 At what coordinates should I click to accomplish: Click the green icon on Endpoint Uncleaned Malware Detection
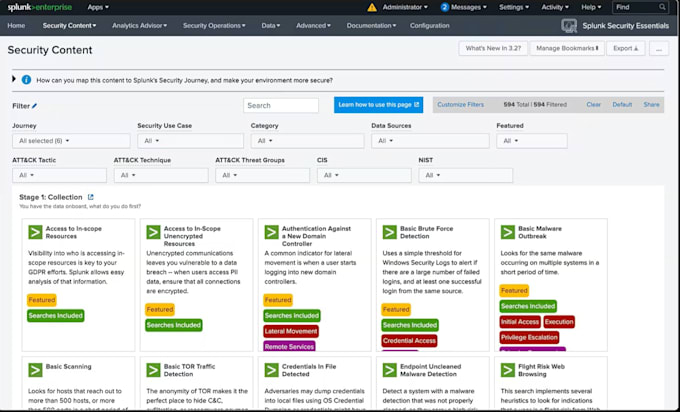coord(389,370)
